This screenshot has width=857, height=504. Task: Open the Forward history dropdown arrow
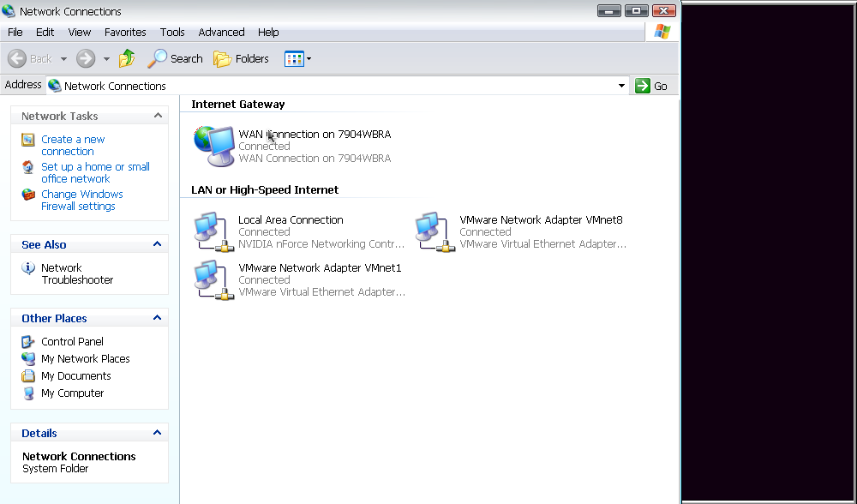pyautogui.click(x=106, y=58)
